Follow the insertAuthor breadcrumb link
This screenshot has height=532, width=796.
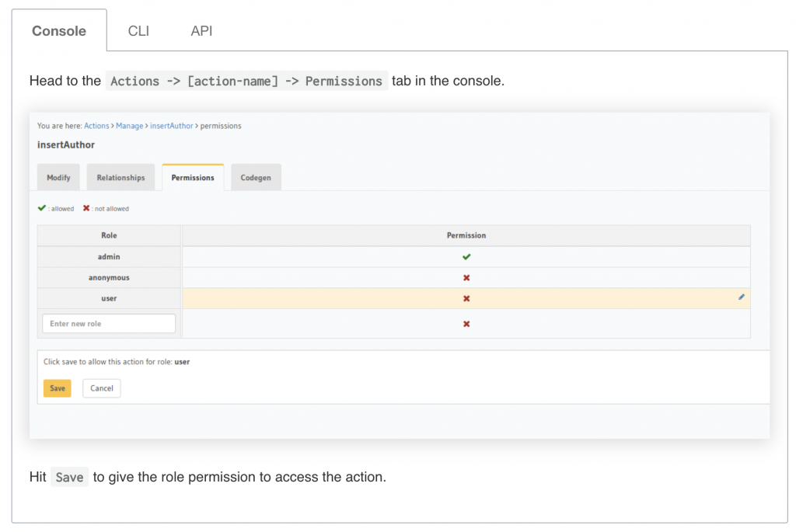click(171, 126)
